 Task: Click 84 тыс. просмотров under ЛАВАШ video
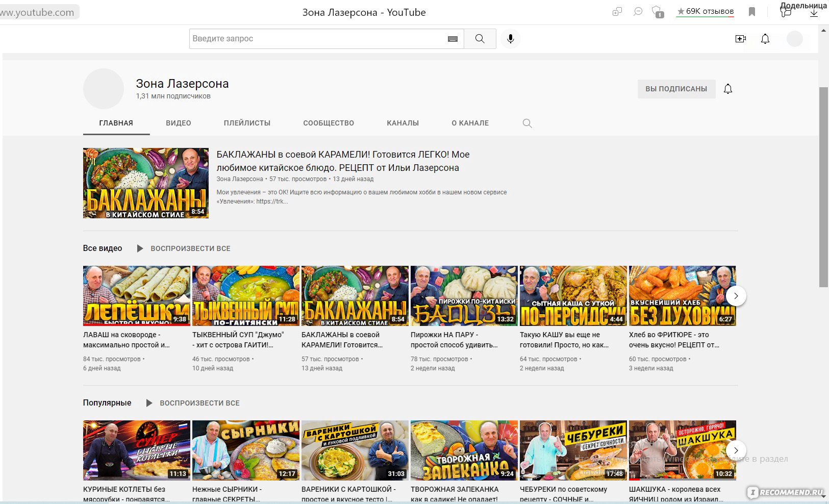[112, 359]
